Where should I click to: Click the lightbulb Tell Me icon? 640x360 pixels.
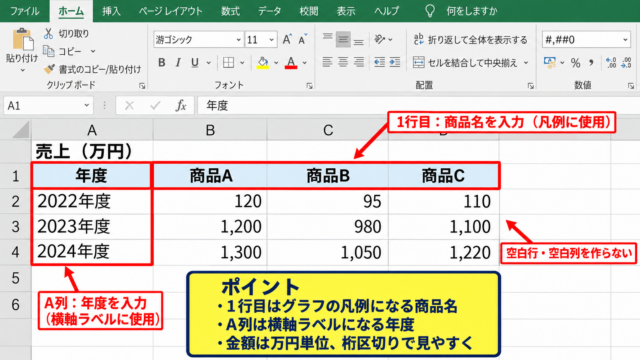tap(430, 11)
